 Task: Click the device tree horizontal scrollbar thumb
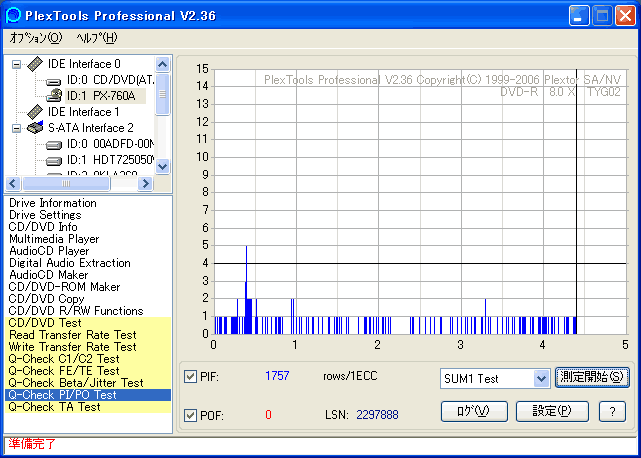[66, 184]
